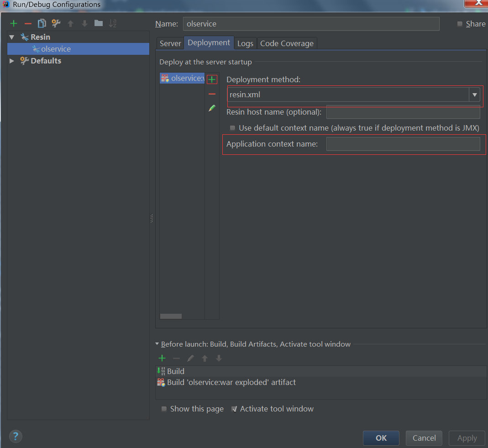
Task: Collapse the Resin tree node
Action: coord(12,37)
